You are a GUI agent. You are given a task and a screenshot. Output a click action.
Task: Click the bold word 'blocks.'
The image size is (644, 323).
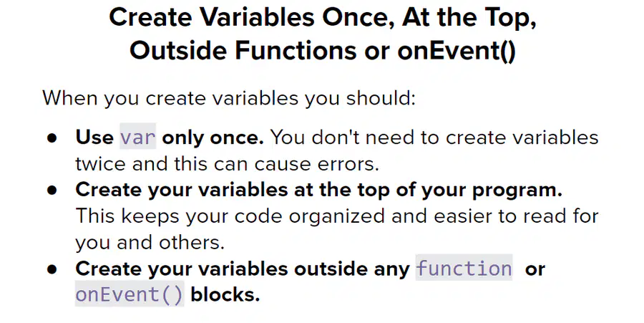click(x=225, y=294)
